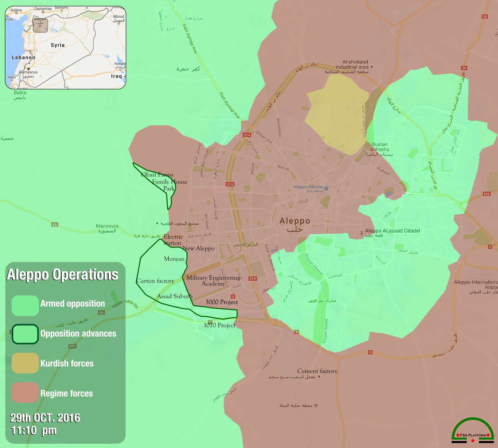Click the Armed opposition green legend swatch
The image size is (498, 448).
tap(25, 305)
